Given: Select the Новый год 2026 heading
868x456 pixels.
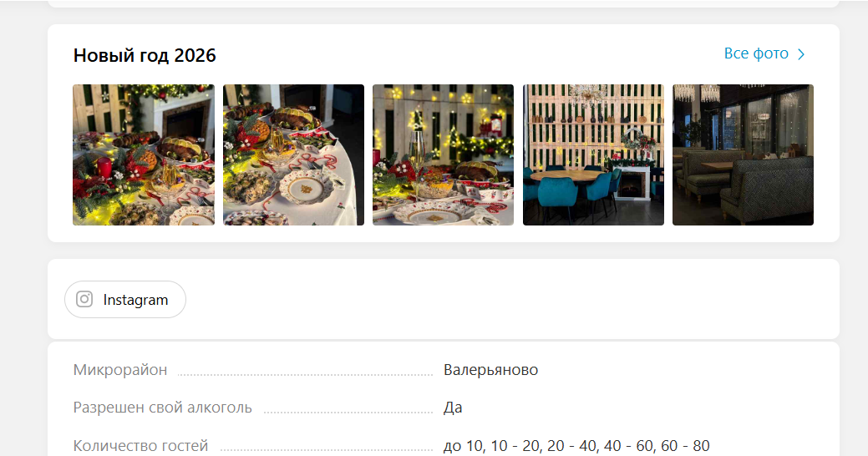Looking at the screenshot, I should pyautogui.click(x=145, y=55).
